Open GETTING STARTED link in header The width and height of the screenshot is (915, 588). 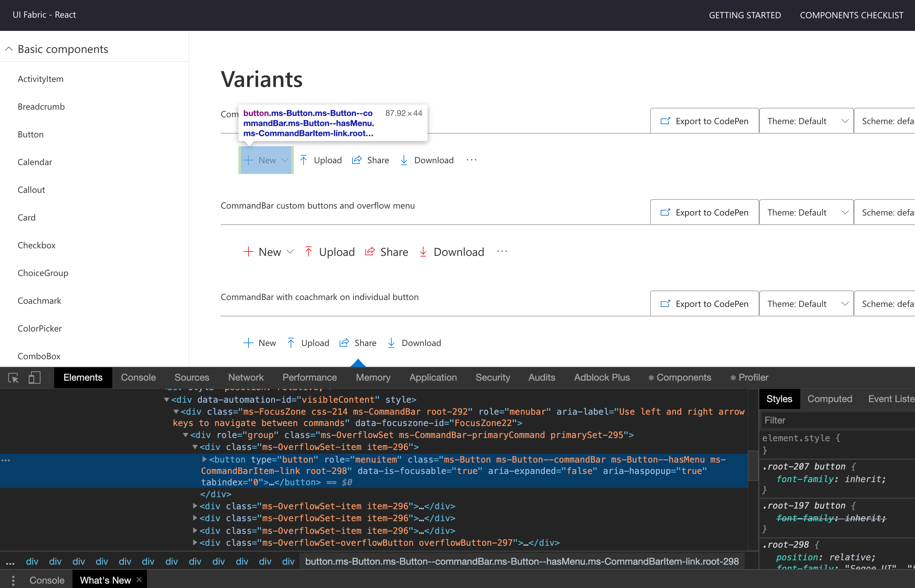point(745,15)
